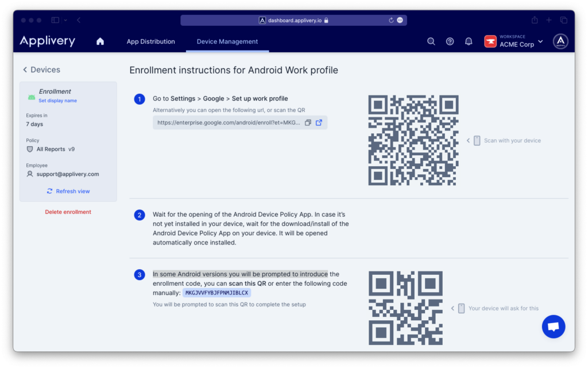This screenshot has height=368, width=588.
Task: Click Your device will ask for this label
Action: [503, 308]
